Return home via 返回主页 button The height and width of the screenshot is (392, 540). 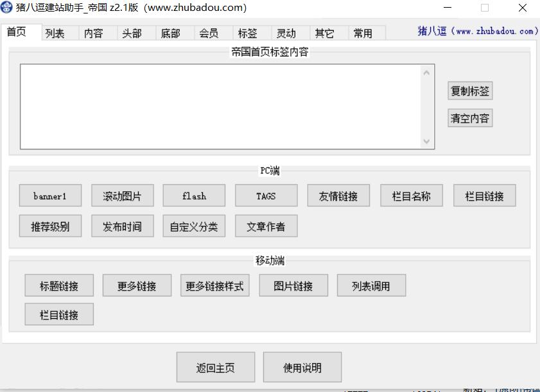(x=216, y=368)
